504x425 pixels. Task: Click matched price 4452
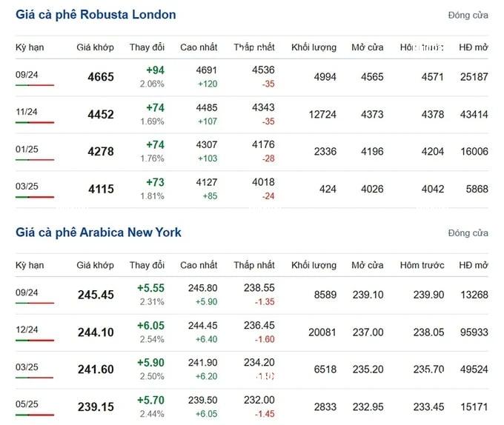(x=101, y=115)
